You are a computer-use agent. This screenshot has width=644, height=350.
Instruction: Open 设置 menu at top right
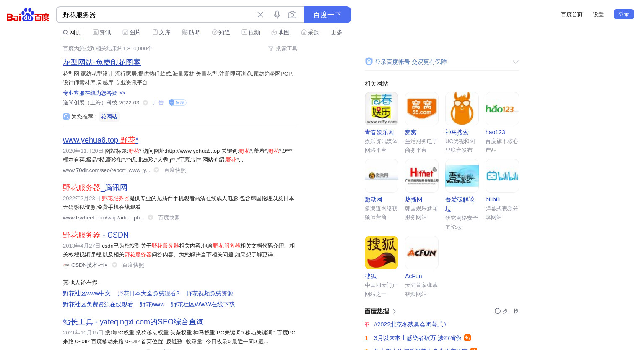pyautogui.click(x=598, y=14)
